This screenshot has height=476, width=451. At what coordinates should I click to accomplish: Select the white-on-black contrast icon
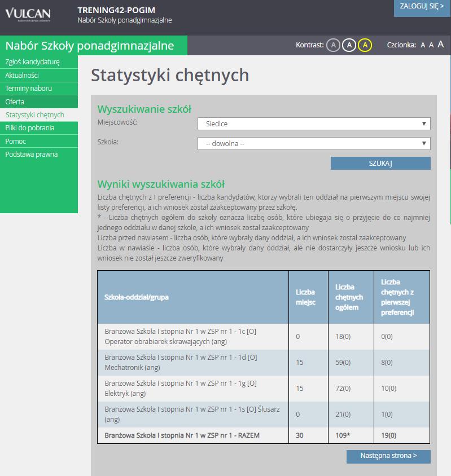tap(349, 45)
